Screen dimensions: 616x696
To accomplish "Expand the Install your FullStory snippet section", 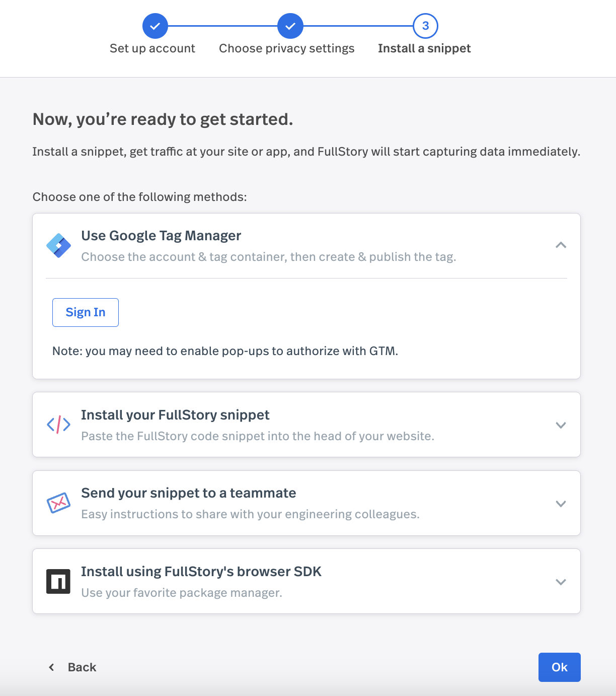I will click(x=561, y=425).
